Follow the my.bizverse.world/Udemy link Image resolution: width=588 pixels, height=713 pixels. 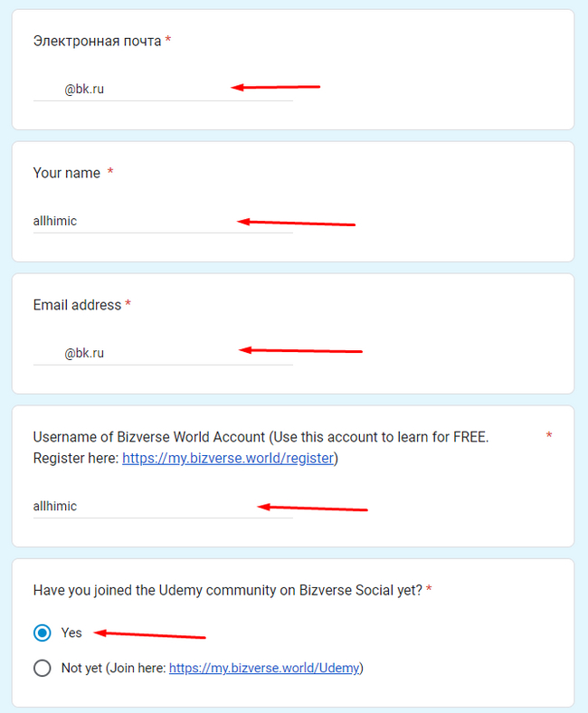coord(264,669)
